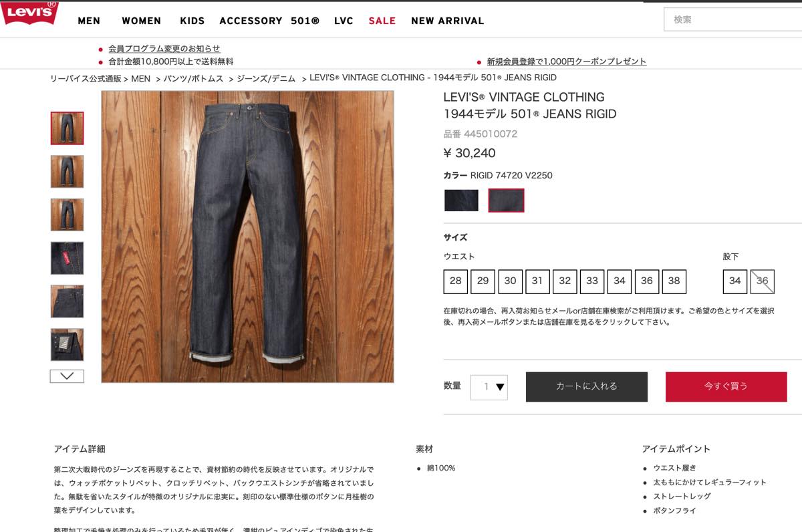Show the button fly thumbnail image
The width and height of the screenshot is (802, 532).
pos(67,345)
